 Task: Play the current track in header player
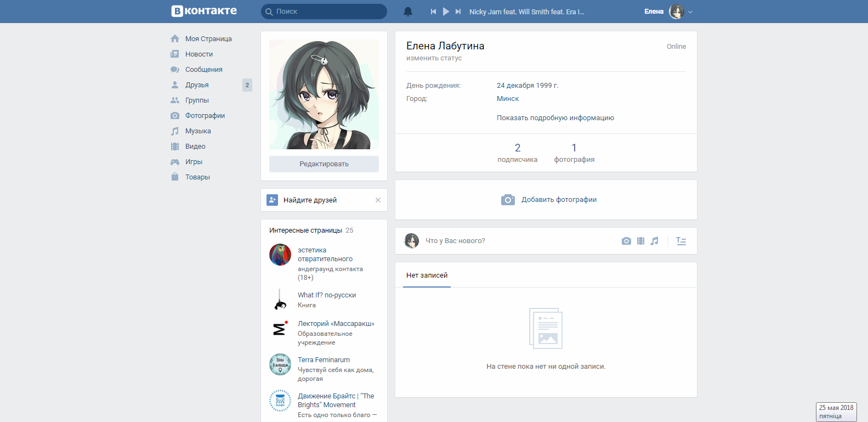pyautogui.click(x=446, y=12)
